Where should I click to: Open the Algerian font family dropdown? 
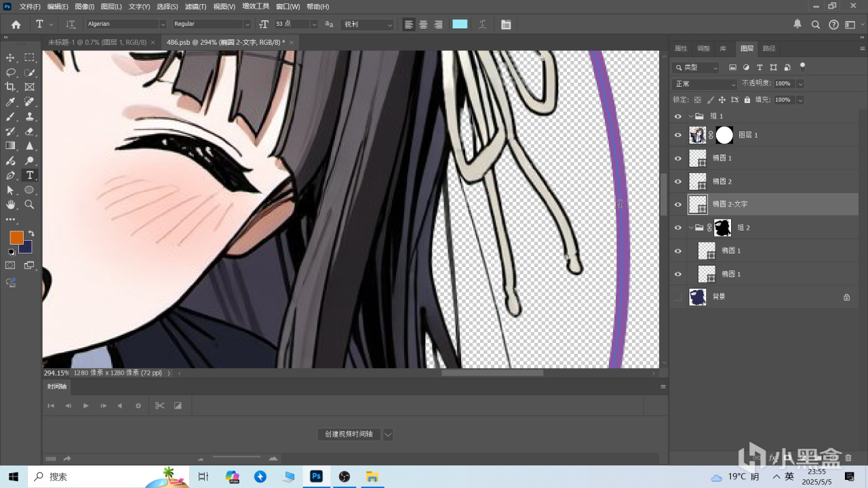pyautogui.click(x=163, y=24)
